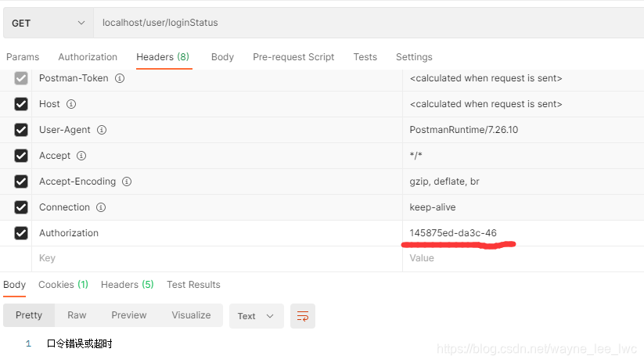Switch to the Raw response view

[x=77, y=315]
